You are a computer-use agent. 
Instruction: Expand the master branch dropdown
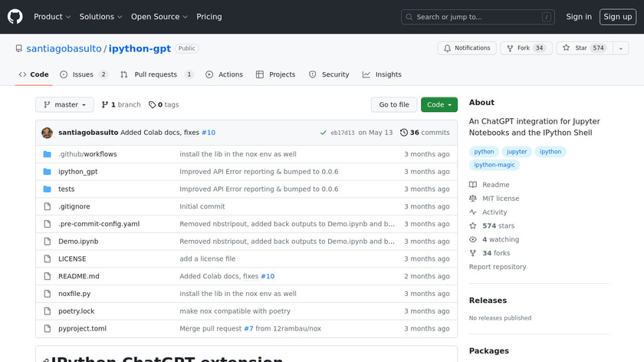64,105
